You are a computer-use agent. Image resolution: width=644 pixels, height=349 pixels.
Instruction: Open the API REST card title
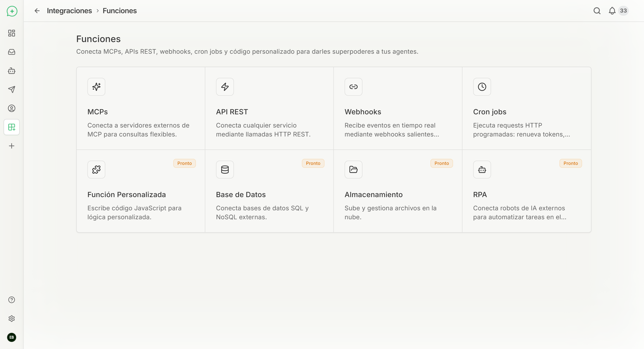(232, 112)
